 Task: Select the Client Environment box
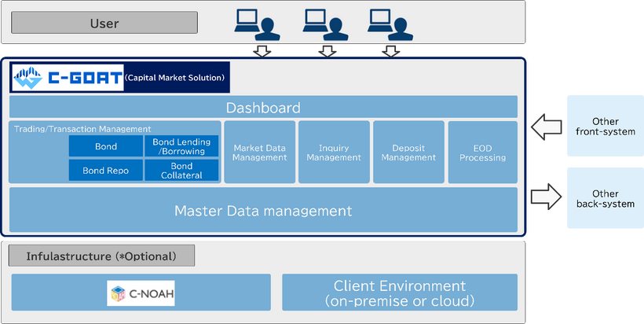click(x=399, y=293)
